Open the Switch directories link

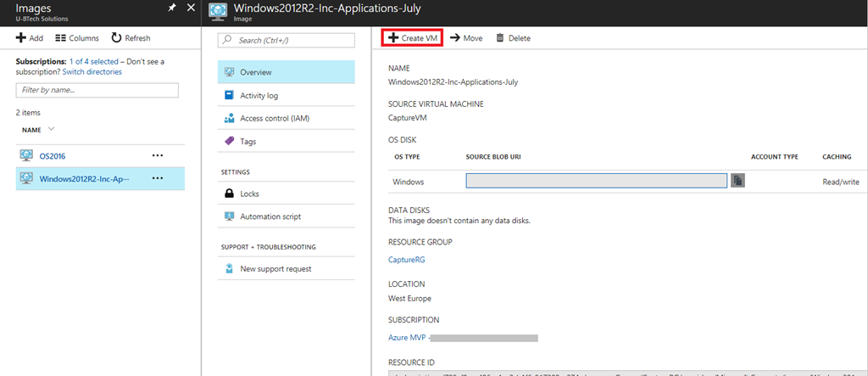coord(92,71)
